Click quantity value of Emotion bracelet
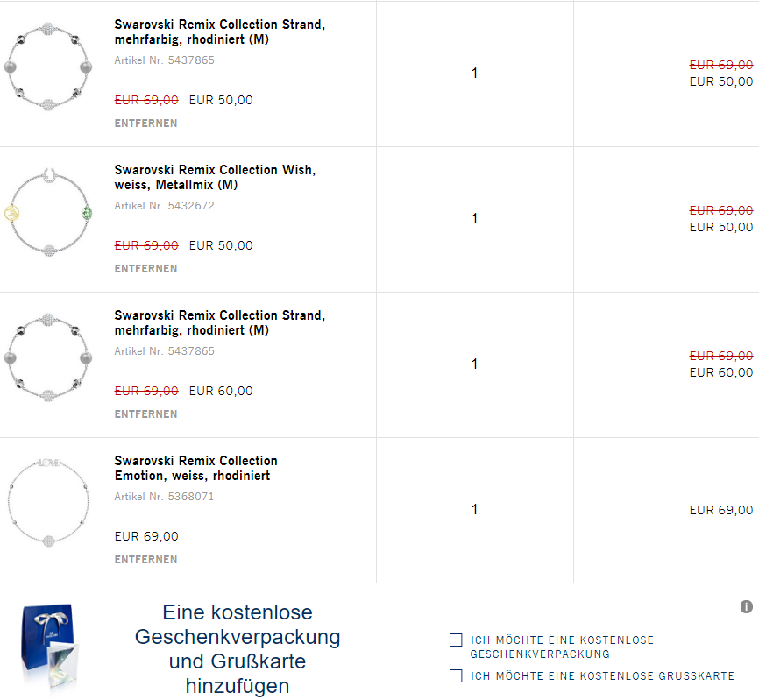This screenshot has width=759, height=700. tap(474, 509)
